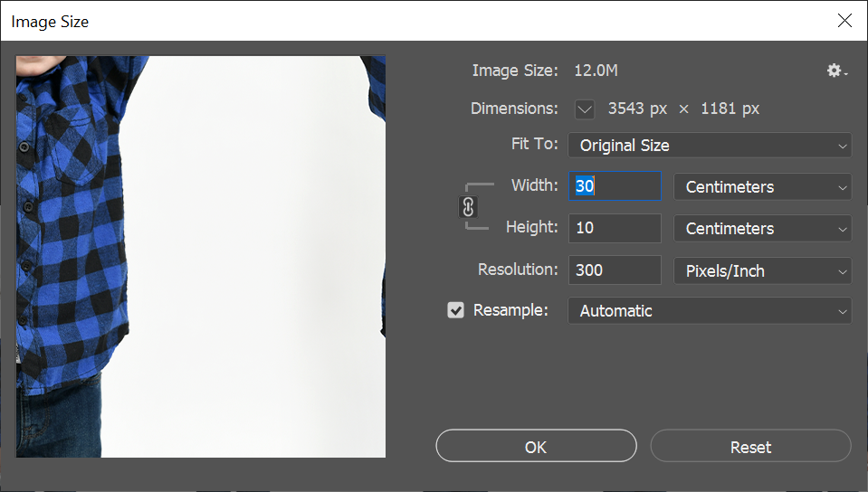This screenshot has height=492, width=868.
Task: Click the Image Size title bar
Action: click(x=362, y=21)
